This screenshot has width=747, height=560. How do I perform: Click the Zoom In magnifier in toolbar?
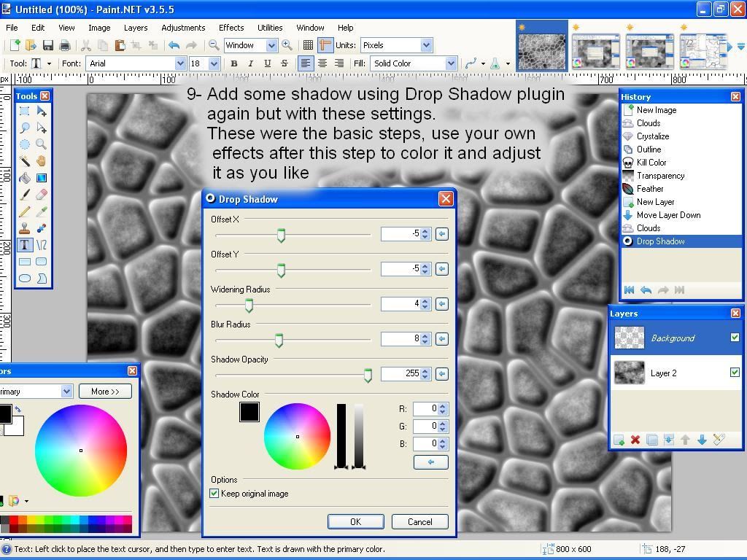point(287,45)
